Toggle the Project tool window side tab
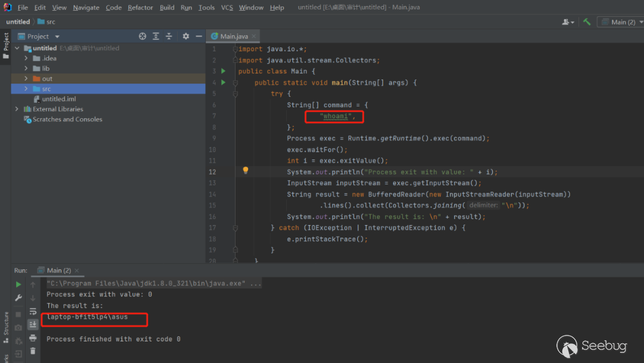The width and height of the screenshot is (644, 363). (5, 45)
